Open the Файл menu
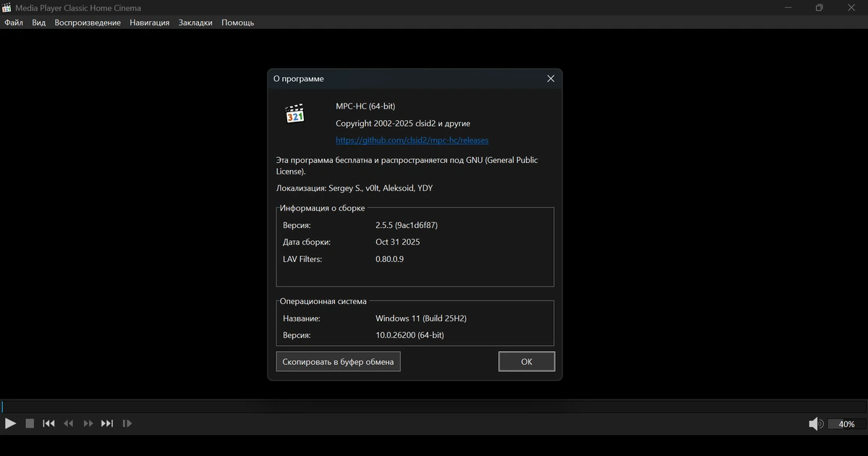 pyautogui.click(x=14, y=22)
